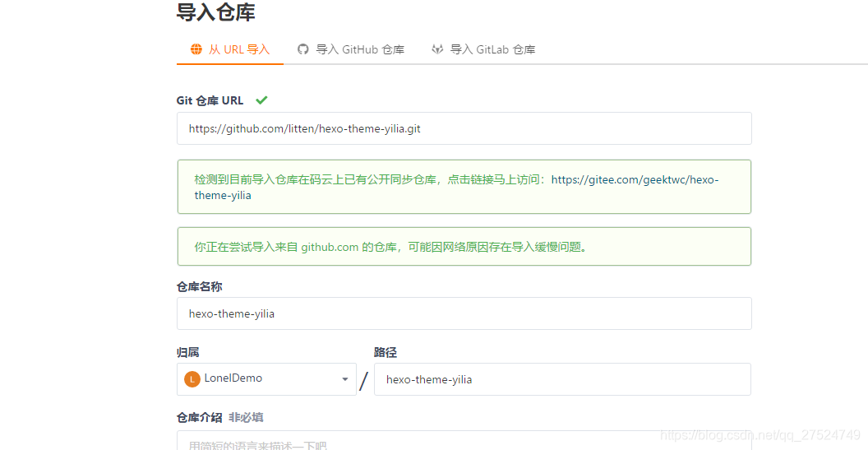
Task: Click the Git 仓库 URL label
Action: click(x=210, y=100)
